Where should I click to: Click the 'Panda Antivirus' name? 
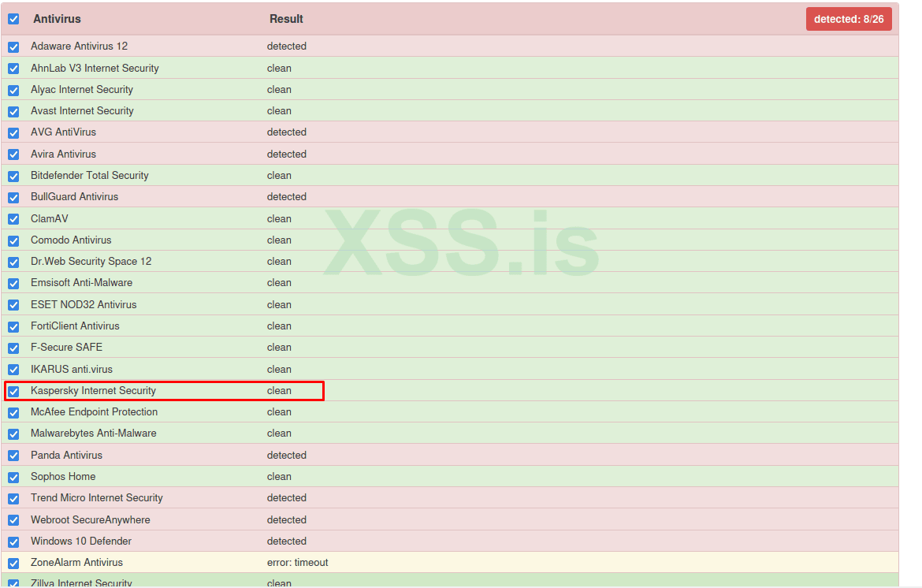[x=66, y=455]
